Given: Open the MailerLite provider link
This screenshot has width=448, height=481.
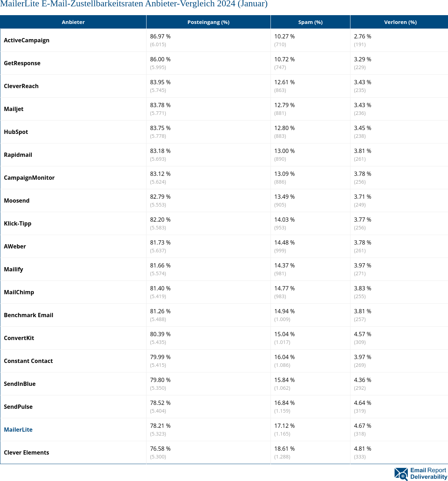Looking at the screenshot, I should (18, 430).
